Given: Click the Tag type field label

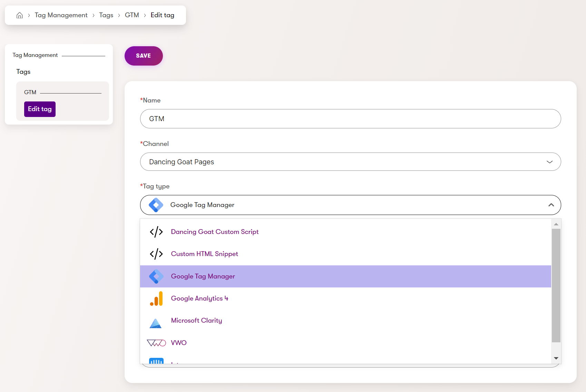Looking at the screenshot, I should click(x=155, y=186).
